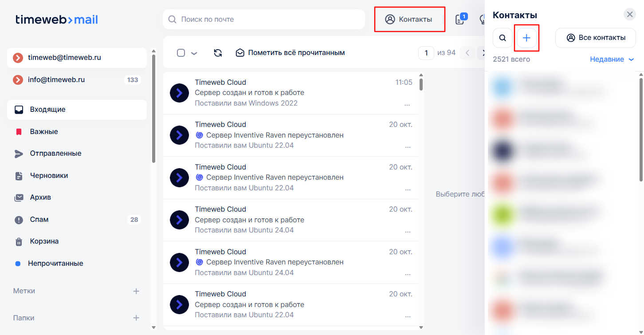Close the Контакты panel
This screenshot has width=644, height=335.
629,14
